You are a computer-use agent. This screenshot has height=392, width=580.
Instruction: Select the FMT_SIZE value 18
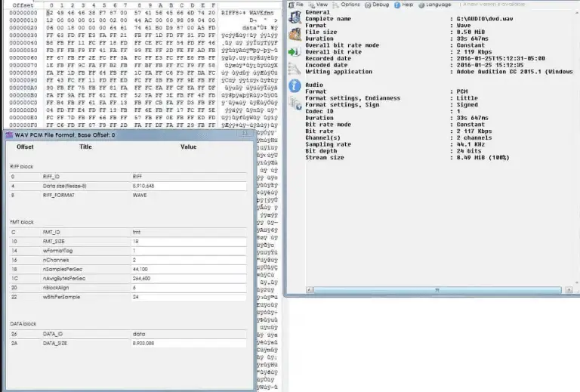pyautogui.click(x=135, y=242)
